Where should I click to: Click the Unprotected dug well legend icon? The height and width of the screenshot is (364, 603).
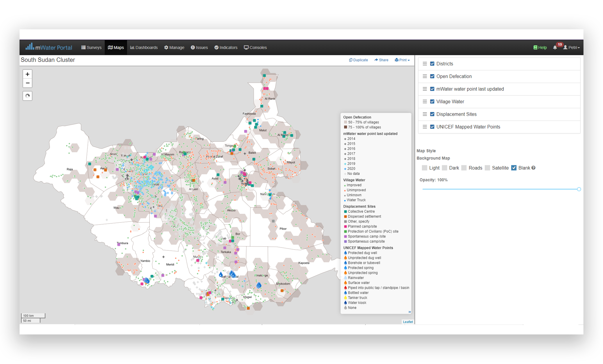point(345,258)
